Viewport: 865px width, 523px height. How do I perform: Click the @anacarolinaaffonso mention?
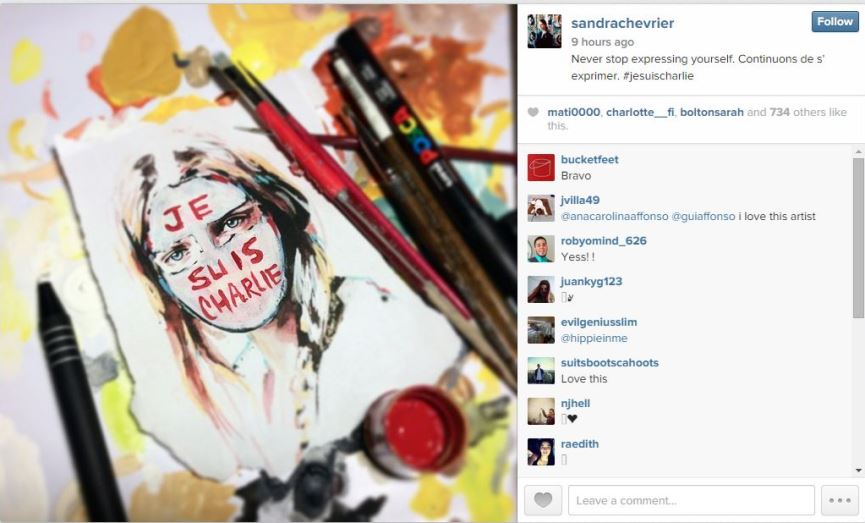(x=614, y=216)
